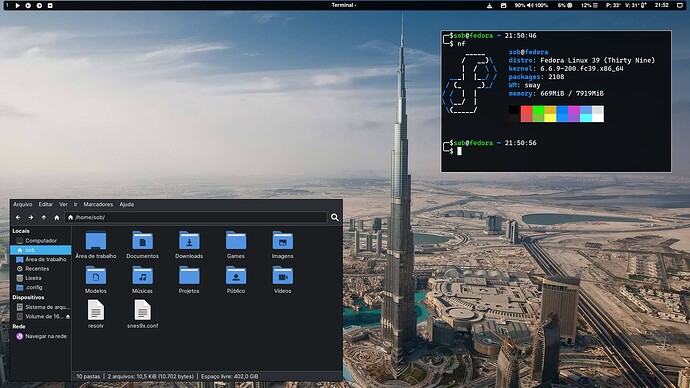Click the search magnifier icon
This screenshot has height=388, width=690.
335,217
